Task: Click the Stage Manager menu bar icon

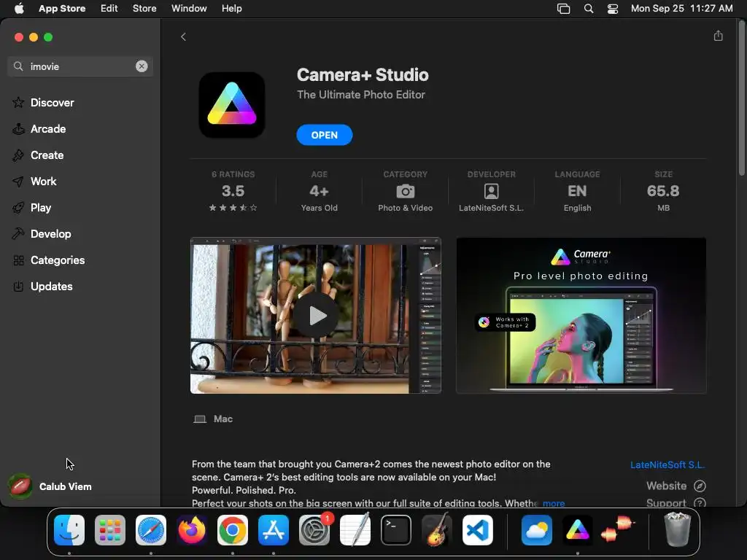Action: (564, 9)
